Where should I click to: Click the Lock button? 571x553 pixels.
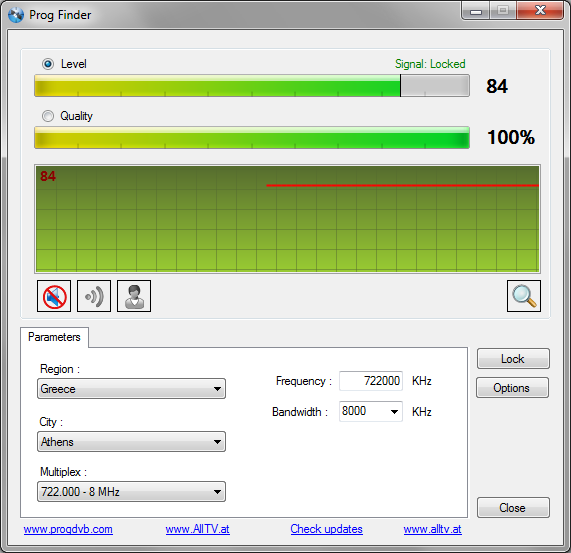[x=513, y=359]
